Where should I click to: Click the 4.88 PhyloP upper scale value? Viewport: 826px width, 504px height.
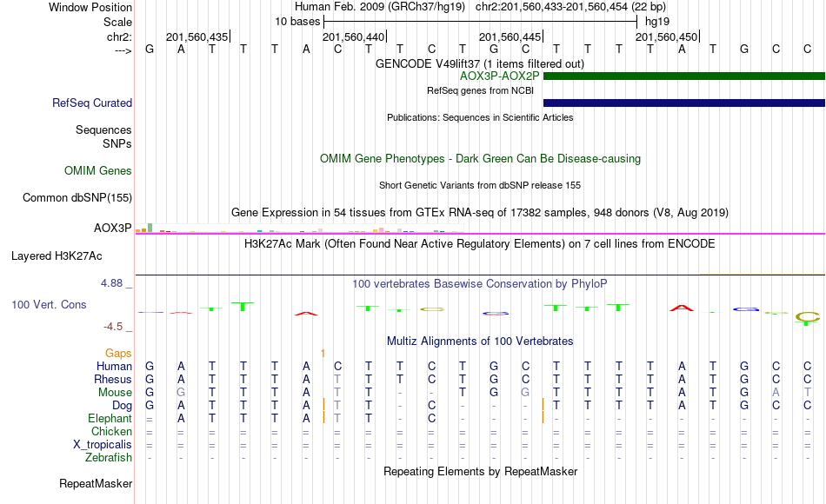111,283
